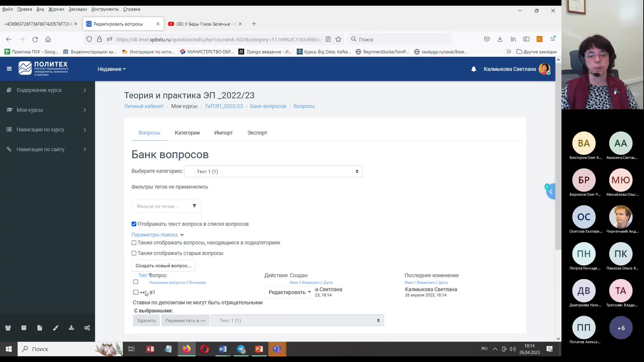
Task: Expand the blue side drawer arrow
Action: [551, 191]
